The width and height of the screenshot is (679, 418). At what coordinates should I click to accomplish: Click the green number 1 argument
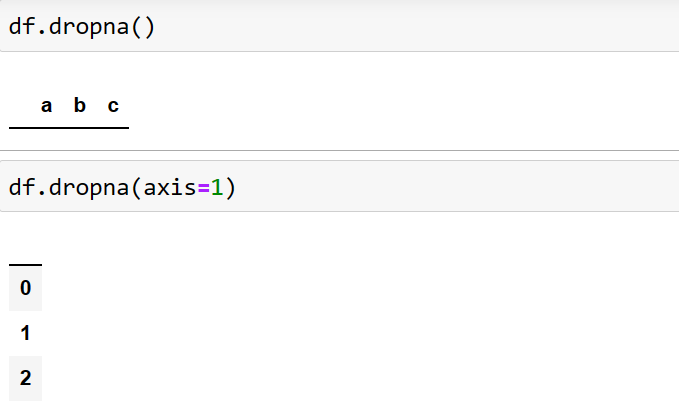(215, 187)
